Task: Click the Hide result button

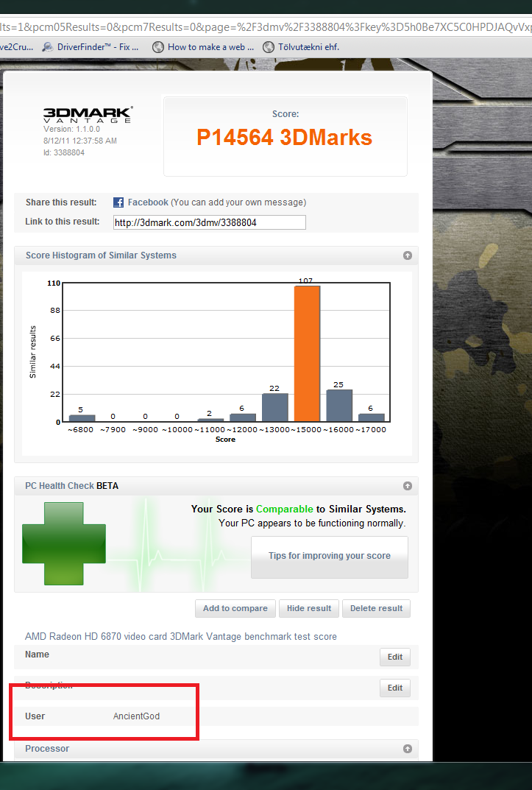Action: point(309,608)
